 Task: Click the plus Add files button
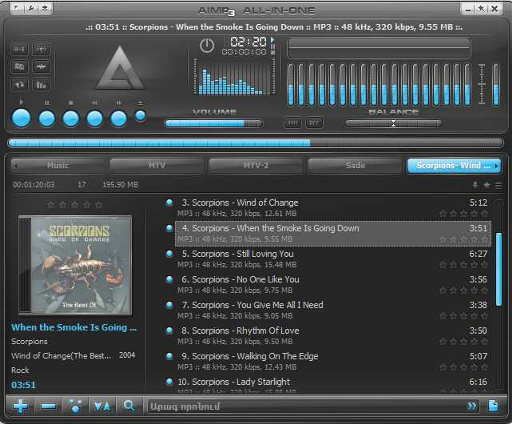[21, 406]
